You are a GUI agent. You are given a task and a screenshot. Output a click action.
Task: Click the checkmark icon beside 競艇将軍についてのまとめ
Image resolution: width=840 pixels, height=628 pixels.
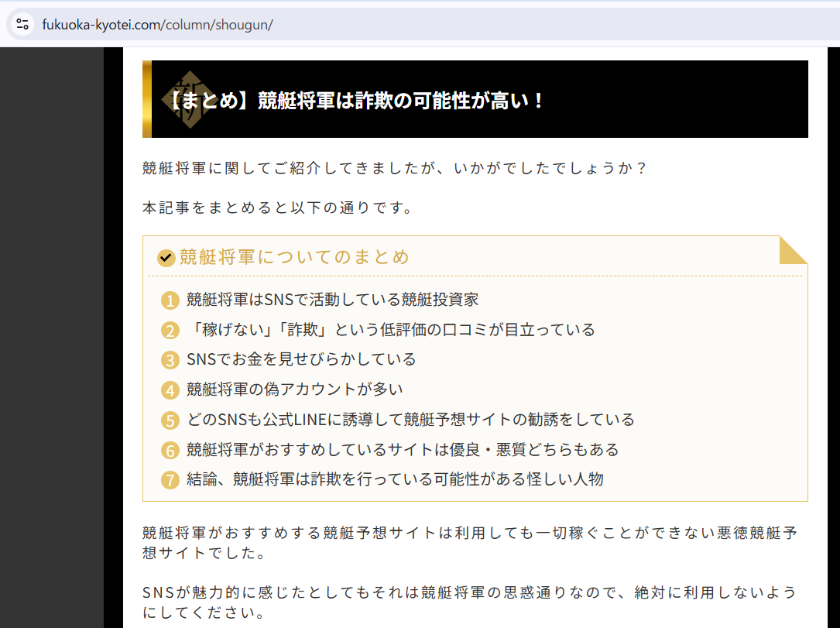(166, 258)
